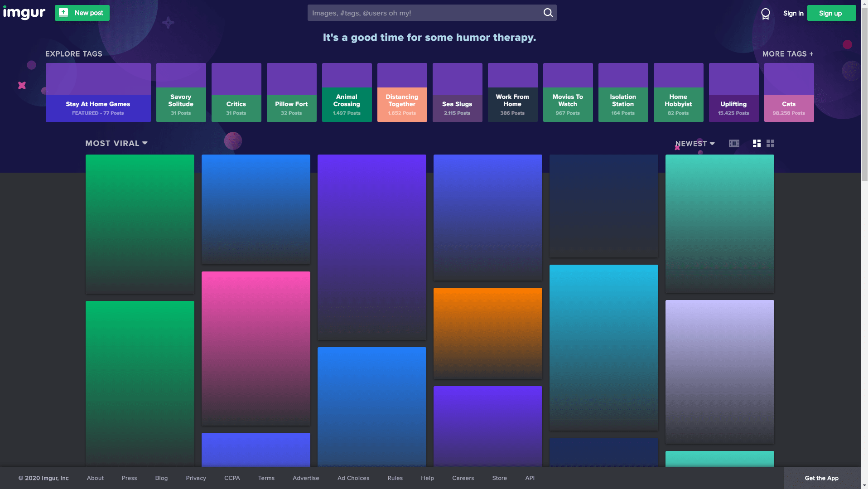Go to Imgur home via the logo

[x=24, y=13]
